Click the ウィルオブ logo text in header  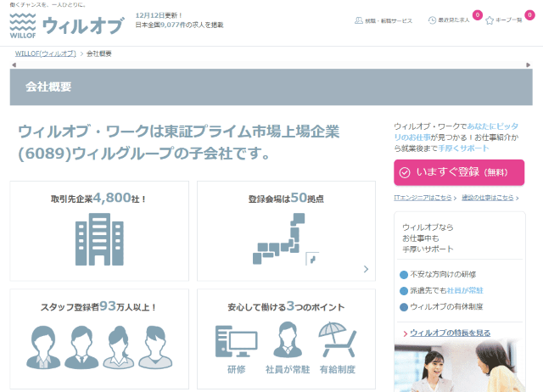[x=82, y=26]
